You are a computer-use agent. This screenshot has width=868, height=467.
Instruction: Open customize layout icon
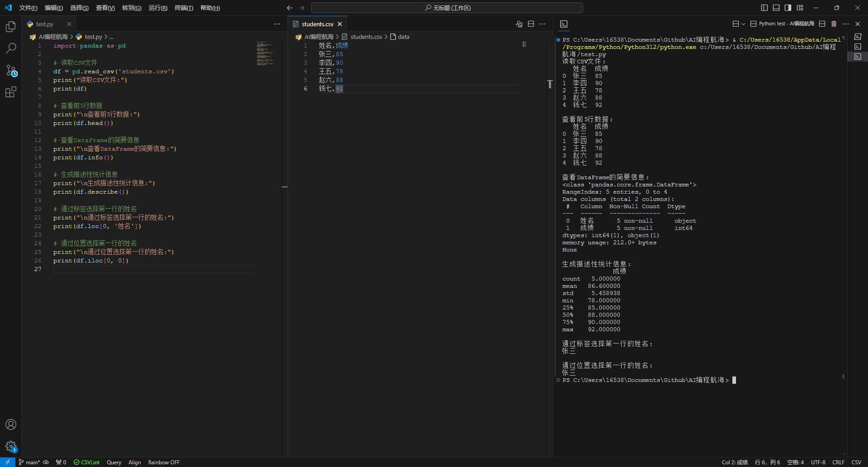(x=800, y=8)
